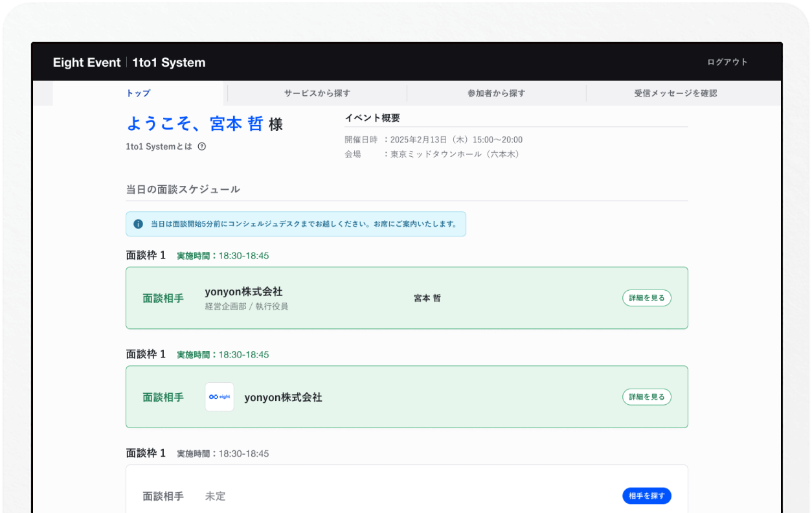812x513 pixels.
Task: Log out using the ログアウト link
Action: [x=727, y=62]
